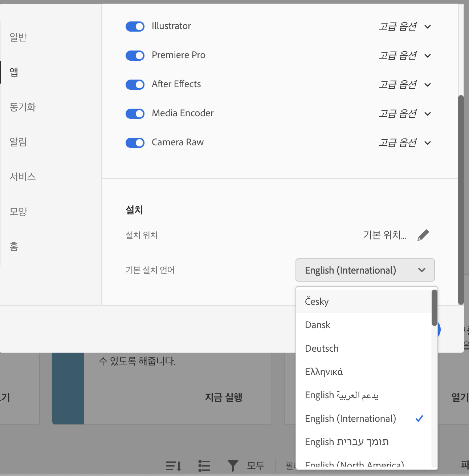Image resolution: width=469 pixels, height=476 pixels.
Task: Open the 알림 settings tab
Action: tap(18, 142)
